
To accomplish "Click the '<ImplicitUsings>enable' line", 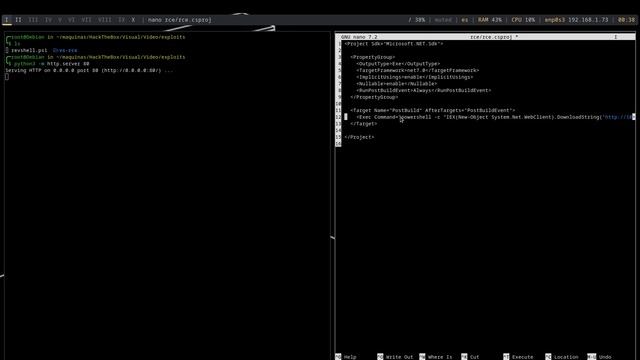I will point(415,77).
